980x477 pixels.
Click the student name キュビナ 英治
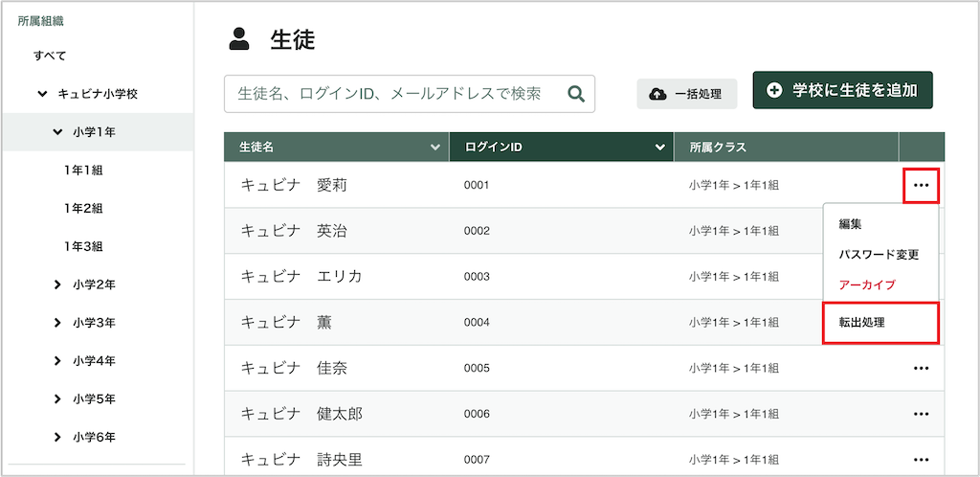coord(293,231)
